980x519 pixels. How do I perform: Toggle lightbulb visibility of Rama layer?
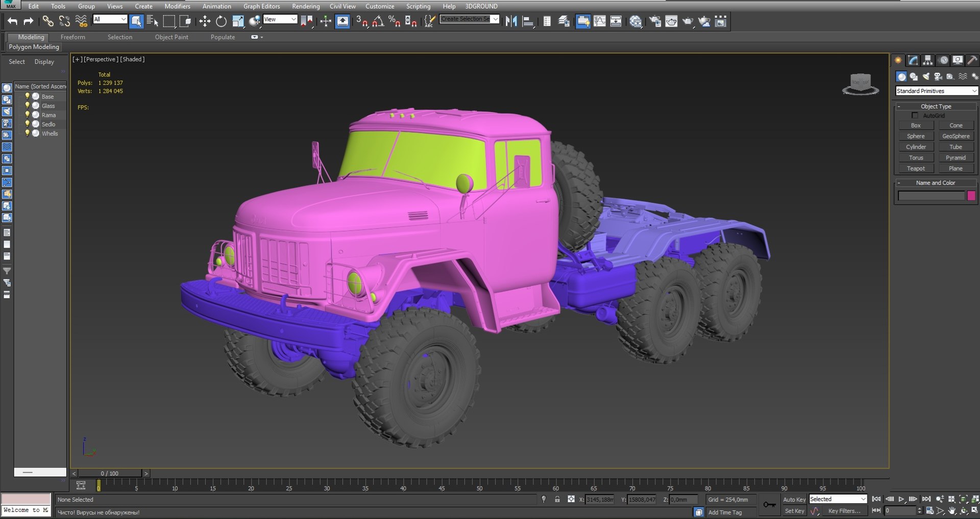tap(28, 114)
